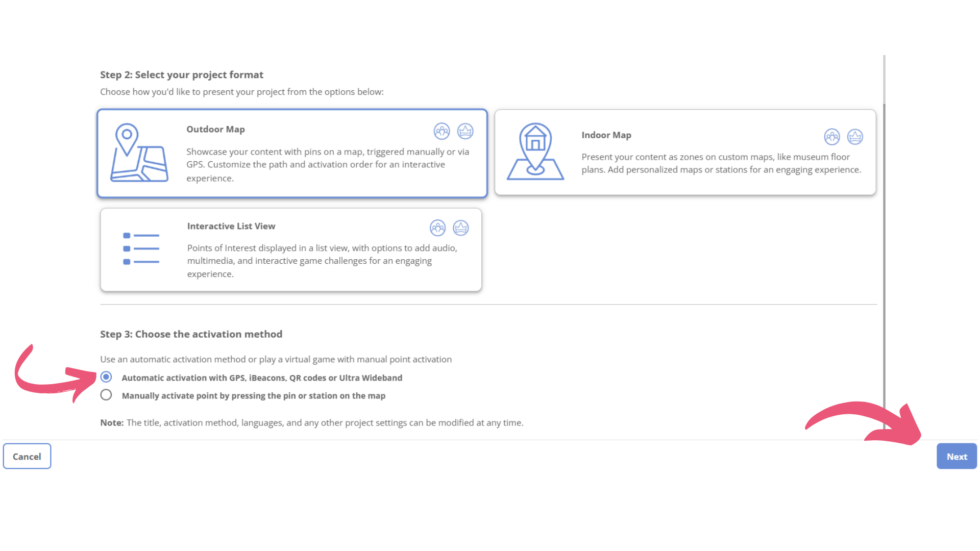This screenshot has height=551, width=980.
Task: Click the Manually activate point label text
Action: [254, 395]
